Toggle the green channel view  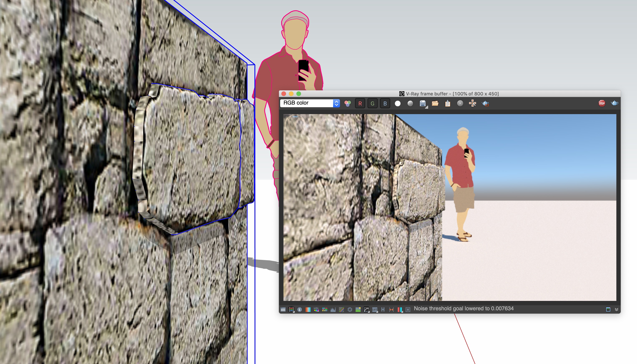pos(372,103)
